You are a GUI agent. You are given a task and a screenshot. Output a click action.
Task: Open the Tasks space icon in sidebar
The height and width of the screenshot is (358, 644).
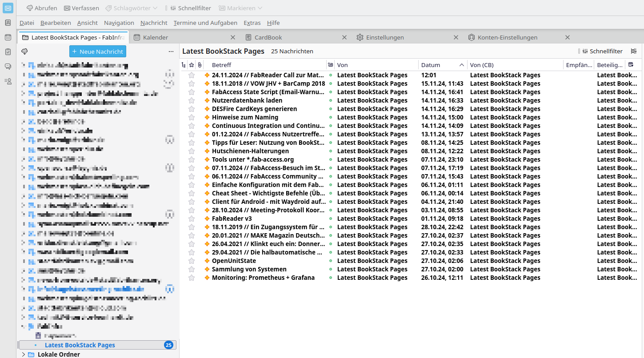pos(8,52)
